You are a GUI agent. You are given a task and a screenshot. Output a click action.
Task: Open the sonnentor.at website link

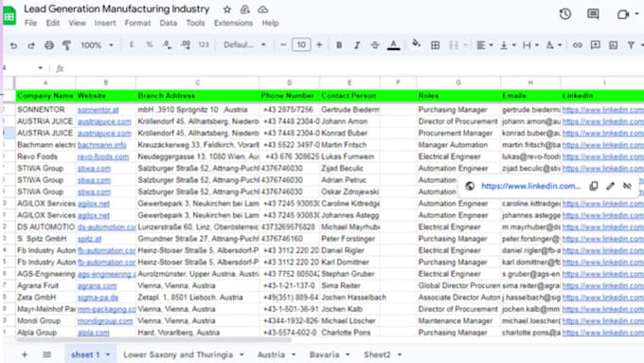98,110
